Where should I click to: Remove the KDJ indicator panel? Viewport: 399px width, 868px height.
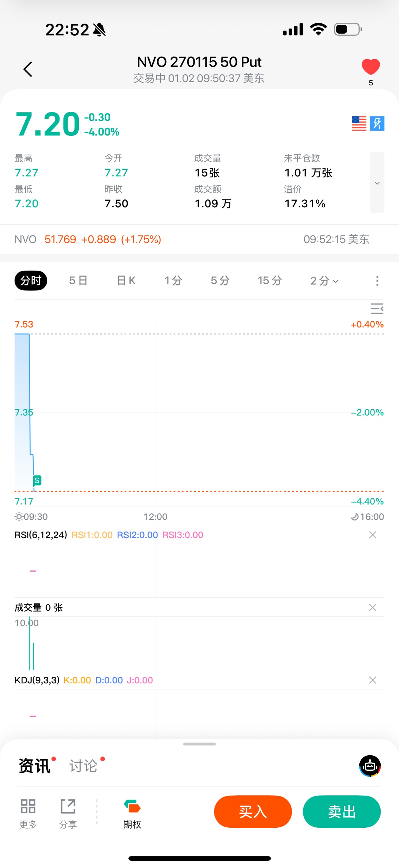click(x=372, y=680)
